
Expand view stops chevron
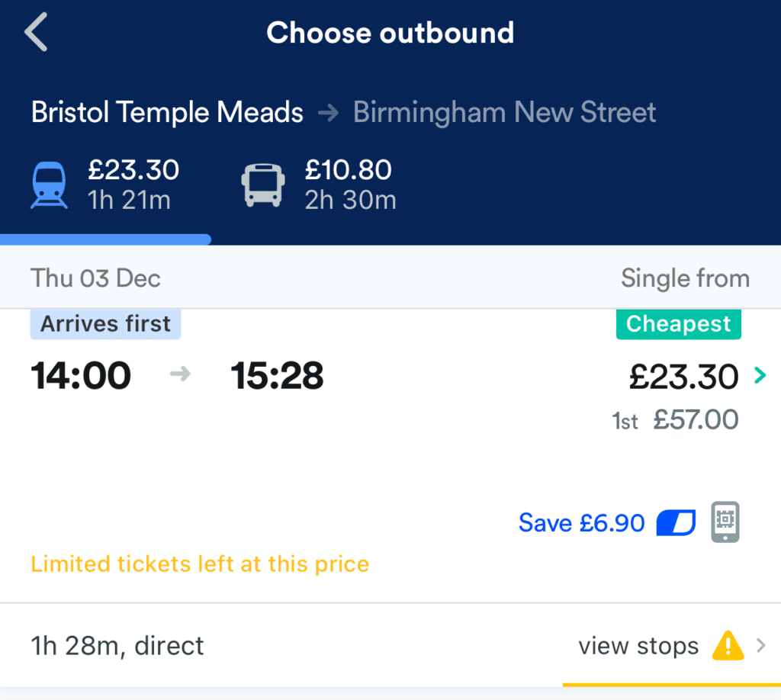point(760,646)
